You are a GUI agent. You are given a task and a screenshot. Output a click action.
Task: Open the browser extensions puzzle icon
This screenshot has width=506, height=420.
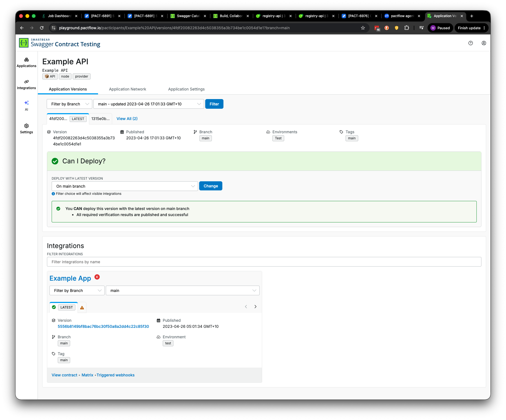coord(407,28)
